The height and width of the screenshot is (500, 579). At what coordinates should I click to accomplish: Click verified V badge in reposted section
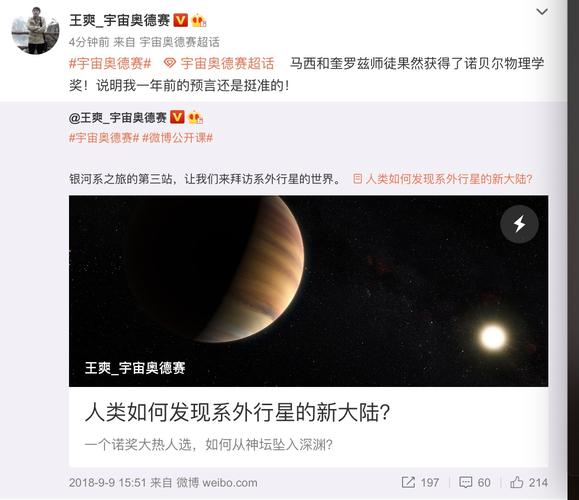pos(177,117)
